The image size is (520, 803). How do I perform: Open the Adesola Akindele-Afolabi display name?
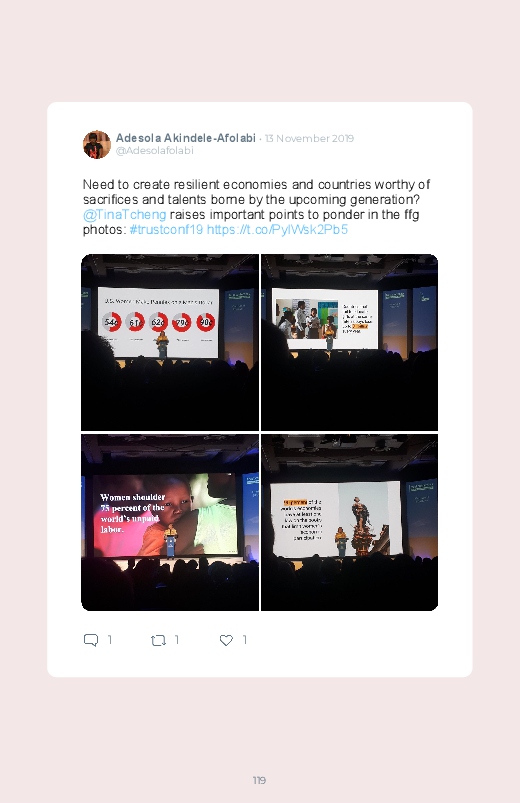[x=185, y=138]
